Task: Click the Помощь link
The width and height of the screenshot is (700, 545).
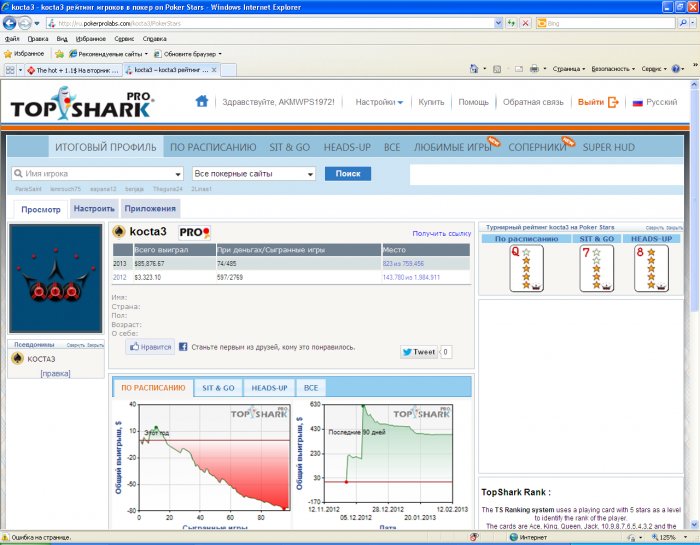Action: pyautogui.click(x=473, y=102)
